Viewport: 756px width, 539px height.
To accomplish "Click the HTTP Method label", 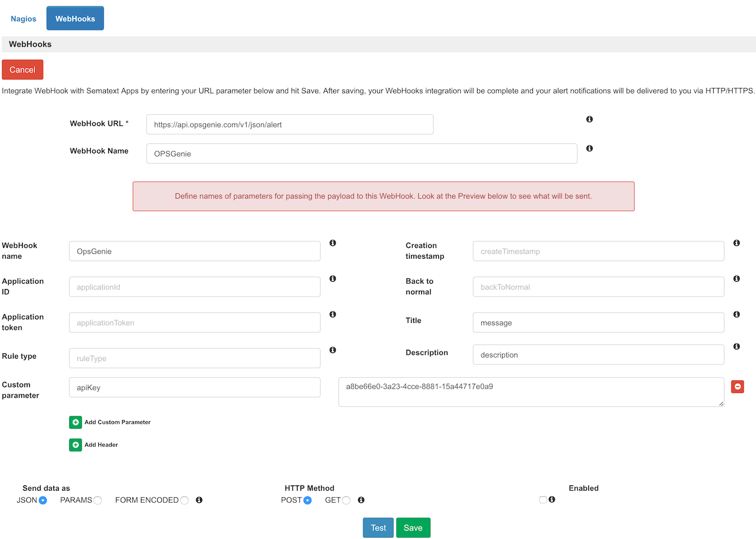I will (x=309, y=488).
